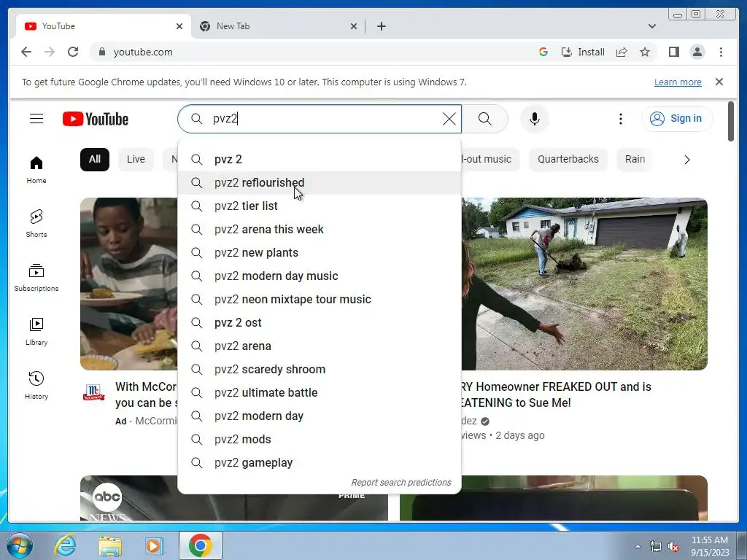Expand the tab search dropdown arrow
The height and width of the screenshot is (560, 747).
coord(651,26)
